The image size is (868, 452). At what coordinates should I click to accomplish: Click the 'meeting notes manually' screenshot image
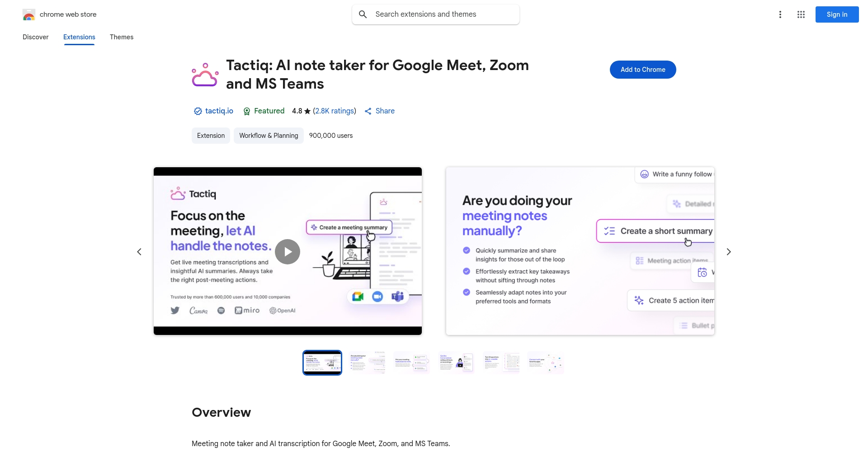580,251
